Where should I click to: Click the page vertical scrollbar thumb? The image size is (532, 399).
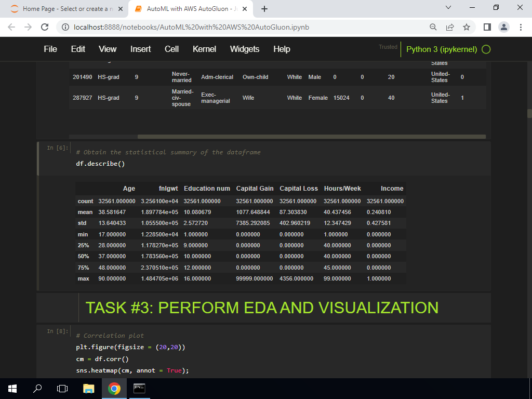[529, 113]
